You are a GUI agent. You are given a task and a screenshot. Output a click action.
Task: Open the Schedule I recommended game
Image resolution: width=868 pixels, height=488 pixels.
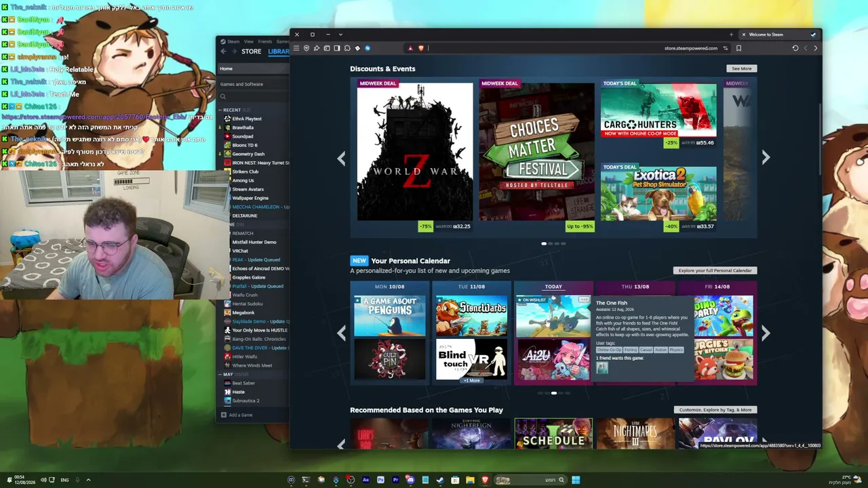tap(553, 434)
